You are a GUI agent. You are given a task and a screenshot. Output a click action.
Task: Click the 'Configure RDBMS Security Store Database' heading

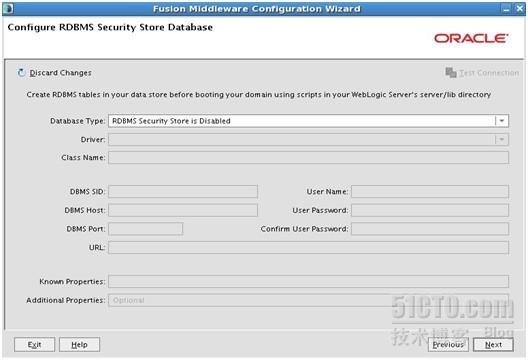pos(110,27)
